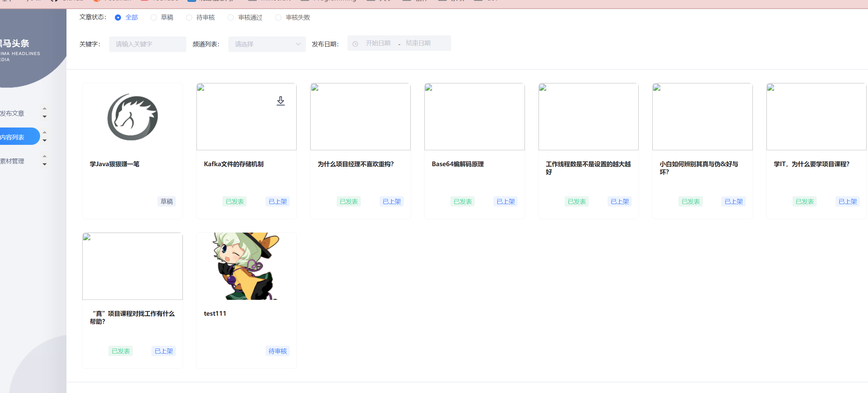Click 待审核 tag on test111 card
The height and width of the screenshot is (393, 868).
click(x=277, y=351)
